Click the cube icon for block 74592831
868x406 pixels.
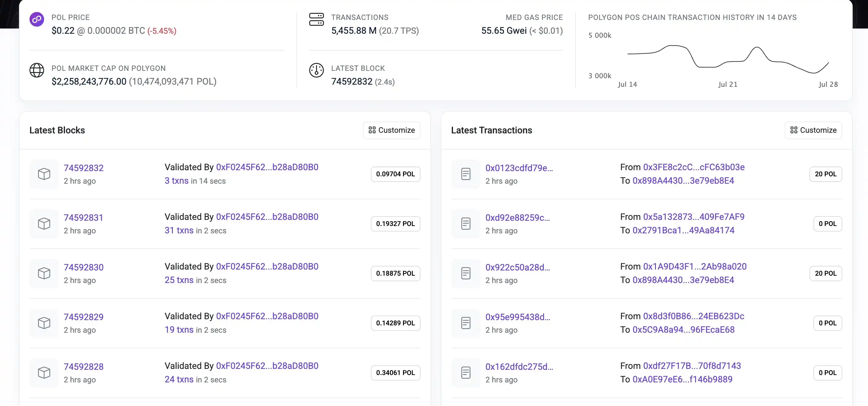(x=44, y=224)
